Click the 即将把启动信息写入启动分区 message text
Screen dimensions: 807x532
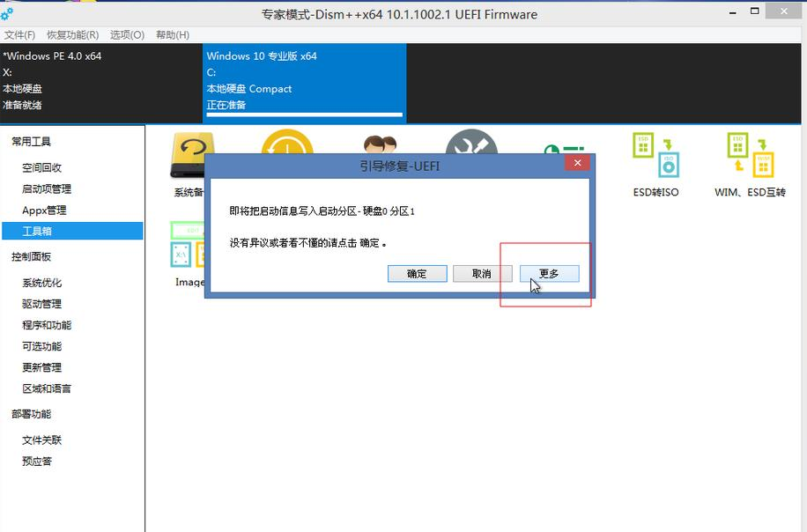tap(322, 211)
